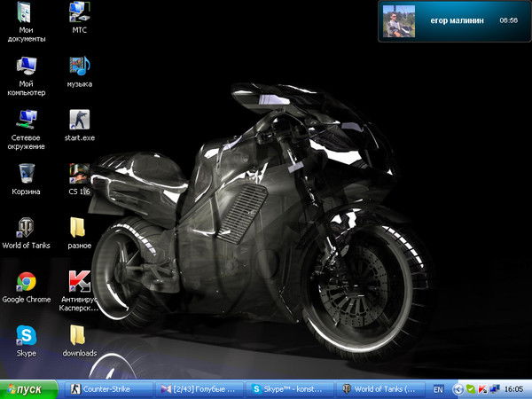Image resolution: width=532 pixels, height=399 pixels.
Task: Open the EN language indicator in the taskbar
Action: click(438, 389)
